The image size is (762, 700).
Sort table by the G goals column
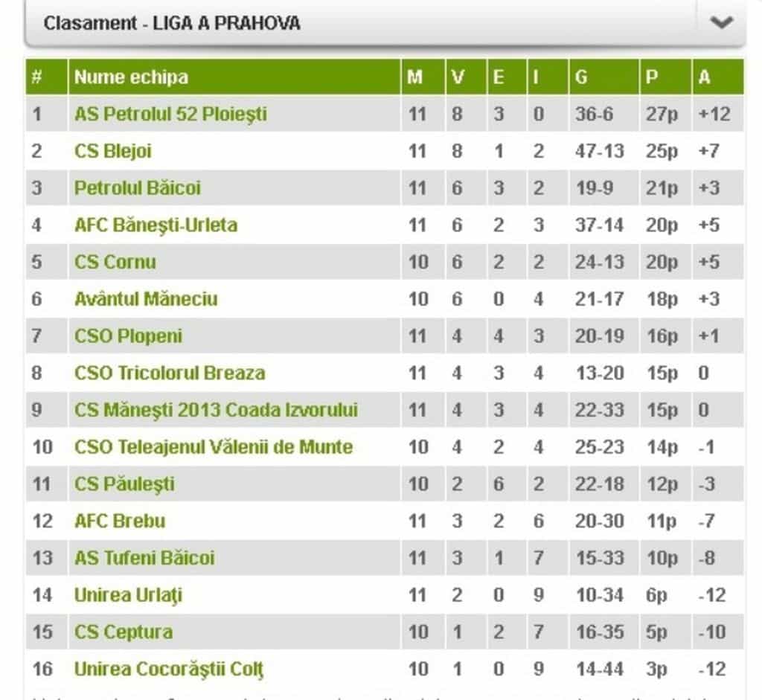coord(582,77)
